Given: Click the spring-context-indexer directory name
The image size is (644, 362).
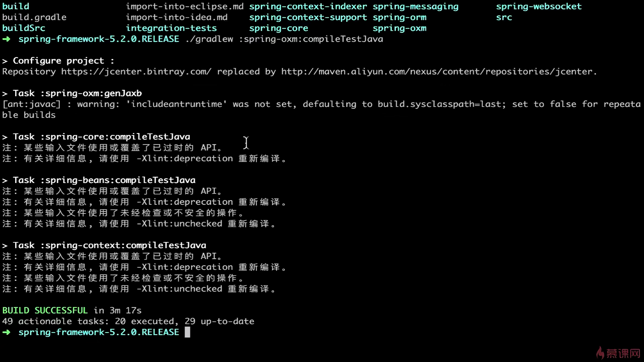Looking at the screenshot, I should point(308,6).
